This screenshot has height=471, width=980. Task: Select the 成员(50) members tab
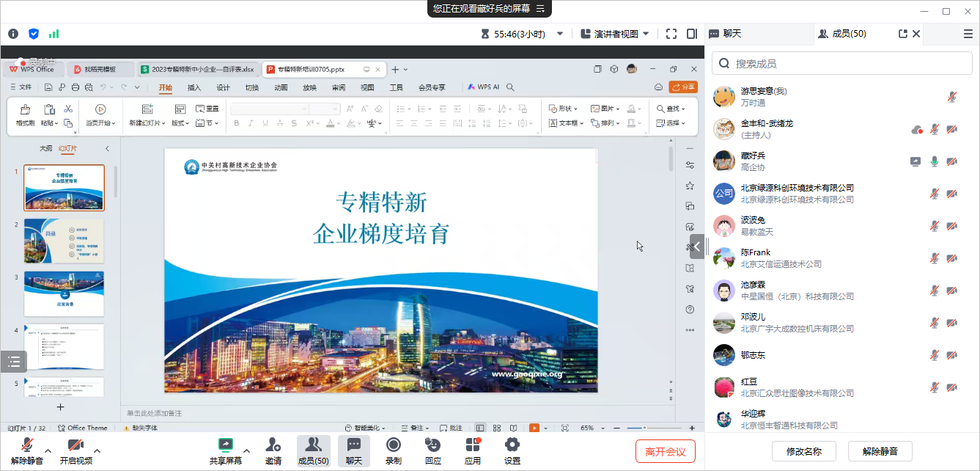[x=842, y=34]
